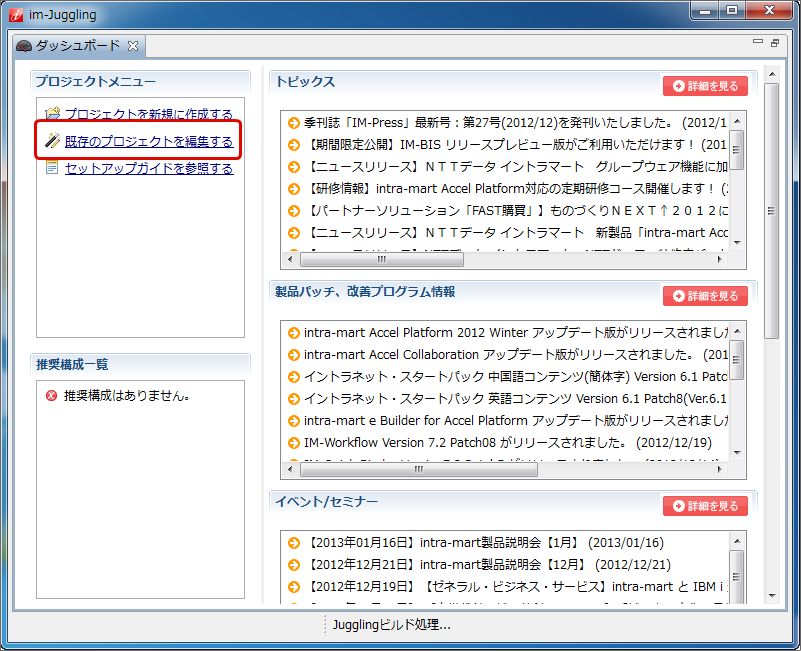
Task: Click arrow icon beside 季刊誌「IM-Press」最新号
Action: coord(294,123)
